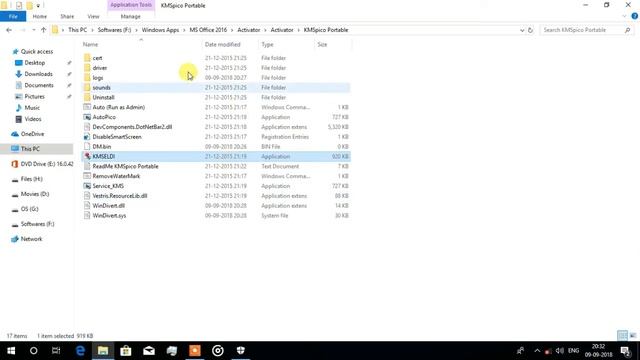The width and height of the screenshot is (640, 360).
Task: Select Quick access in navigation pane
Action: point(37,51)
